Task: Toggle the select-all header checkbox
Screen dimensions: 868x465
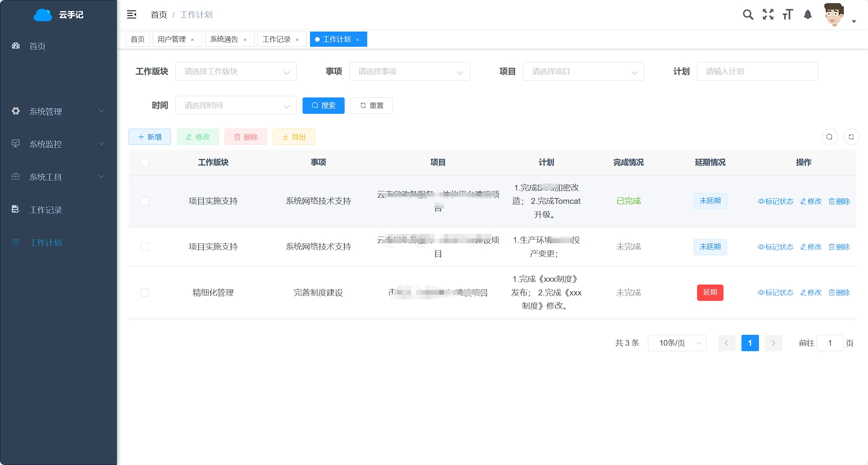Action: tap(144, 162)
